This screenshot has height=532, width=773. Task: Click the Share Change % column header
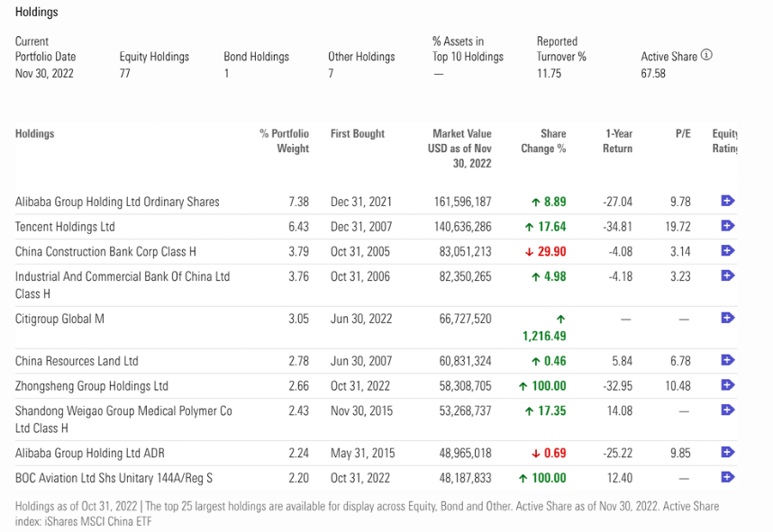tap(543, 141)
